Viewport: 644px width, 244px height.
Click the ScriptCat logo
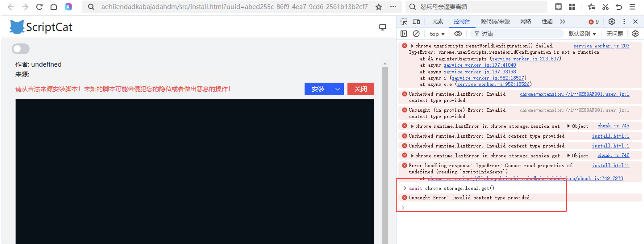tap(41, 27)
